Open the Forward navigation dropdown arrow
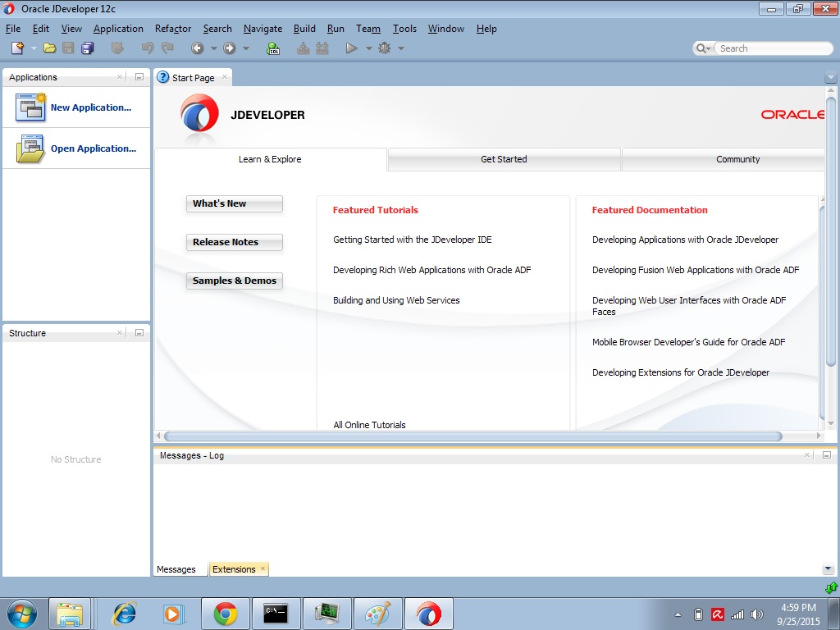This screenshot has width=840, height=630. (246, 48)
